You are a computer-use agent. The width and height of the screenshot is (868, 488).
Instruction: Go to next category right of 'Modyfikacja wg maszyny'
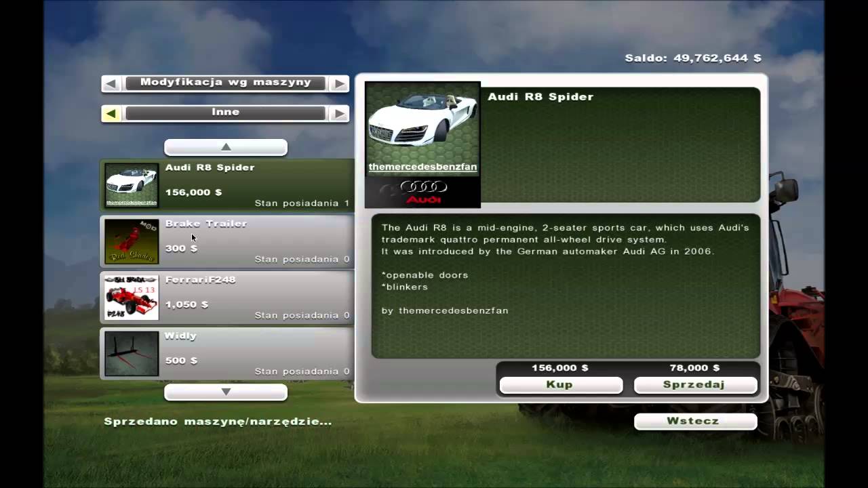coord(339,83)
